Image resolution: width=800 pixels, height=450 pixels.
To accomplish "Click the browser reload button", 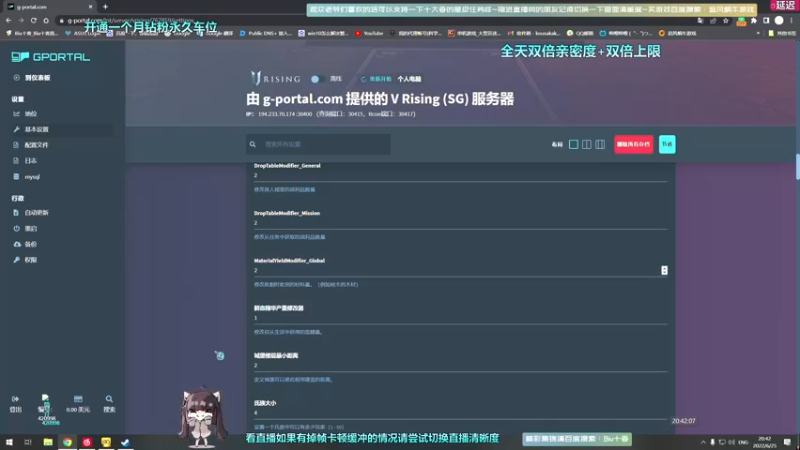I will (x=33, y=20).
